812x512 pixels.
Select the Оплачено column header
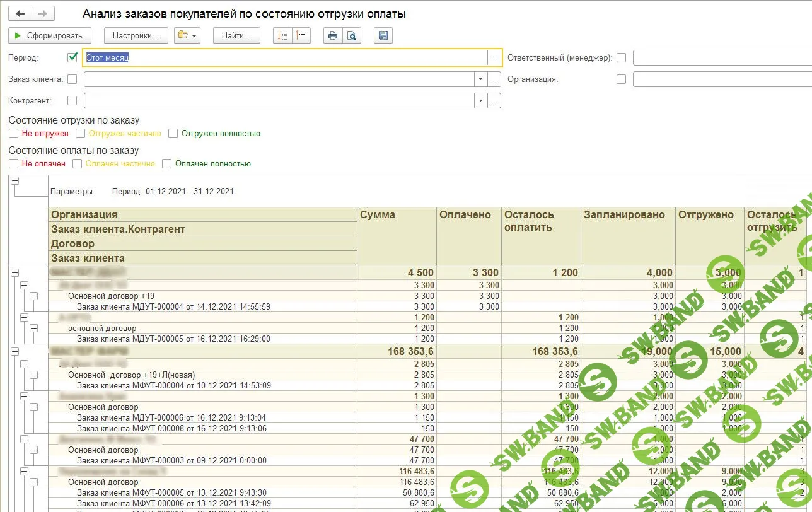coord(468,236)
